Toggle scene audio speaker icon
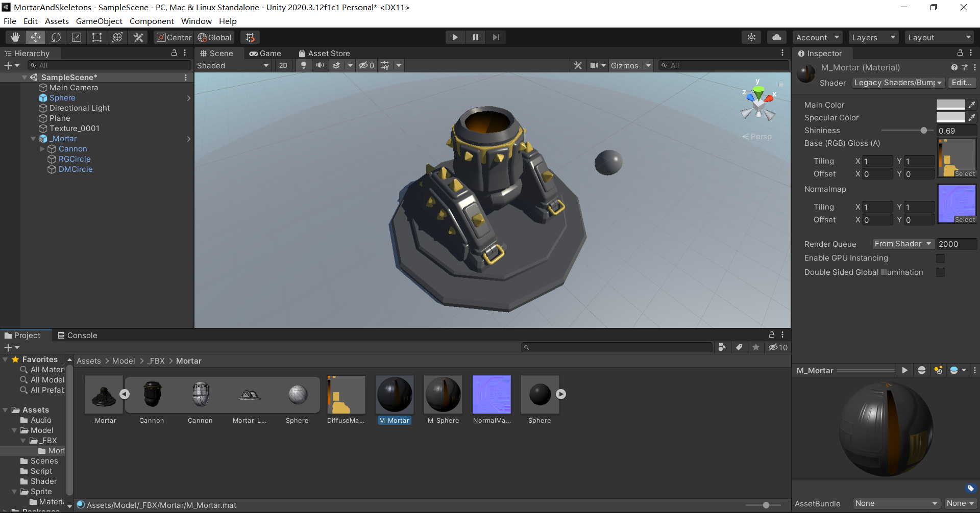Viewport: 980px width, 513px height. click(x=320, y=65)
